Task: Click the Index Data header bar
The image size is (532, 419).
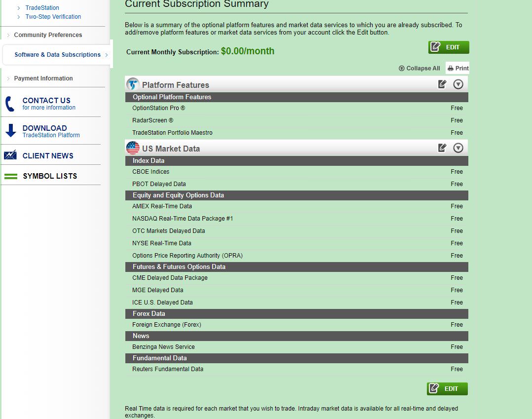Action: [x=297, y=161]
